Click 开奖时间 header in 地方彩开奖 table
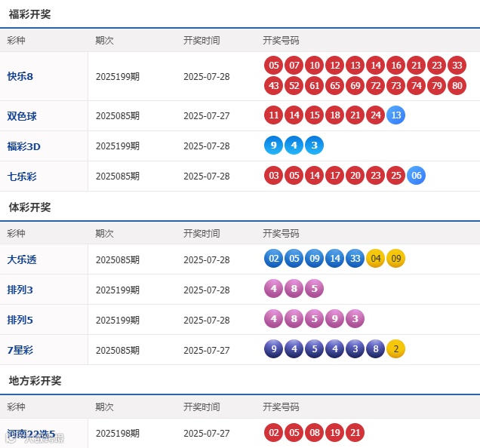The width and height of the screenshot is (480, 448). coord(202,407)
